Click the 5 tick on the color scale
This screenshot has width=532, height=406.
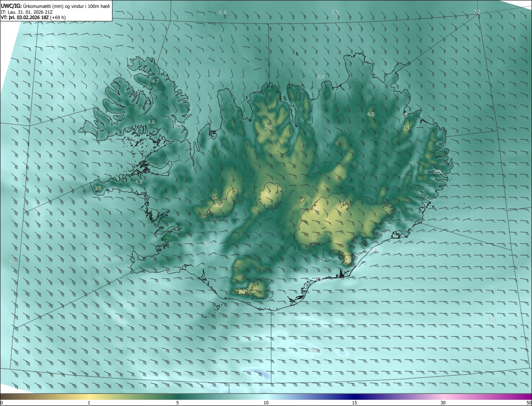[x=177, y=403]
